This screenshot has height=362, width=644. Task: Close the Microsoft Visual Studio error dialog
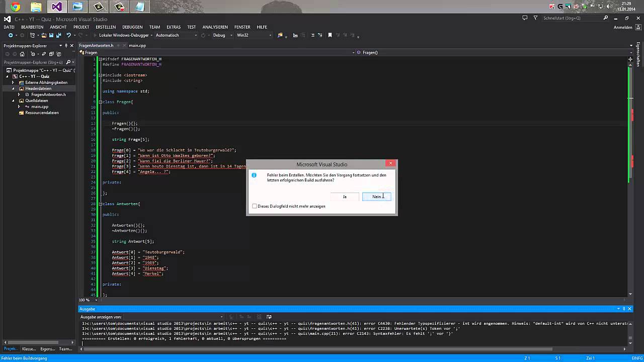[x=390, y=163]
